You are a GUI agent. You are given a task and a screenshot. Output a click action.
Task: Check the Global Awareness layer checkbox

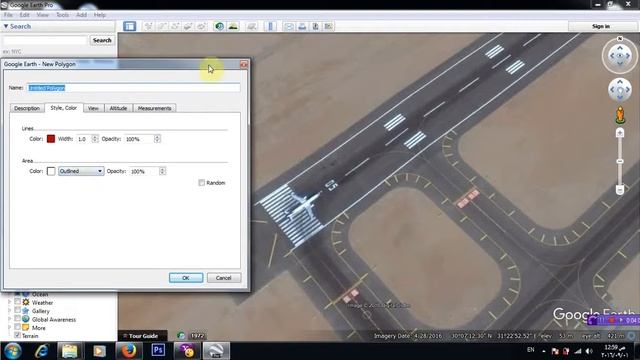click(x=18, y=318)
